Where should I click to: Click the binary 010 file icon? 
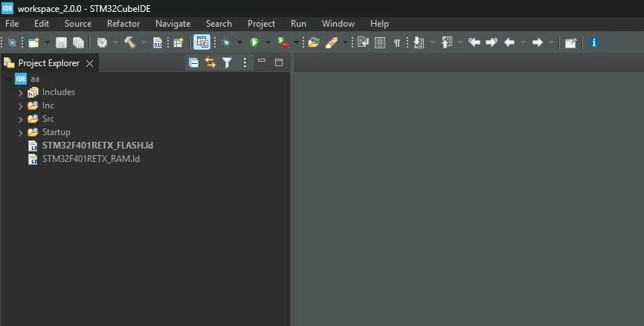[x=158, y=42]
